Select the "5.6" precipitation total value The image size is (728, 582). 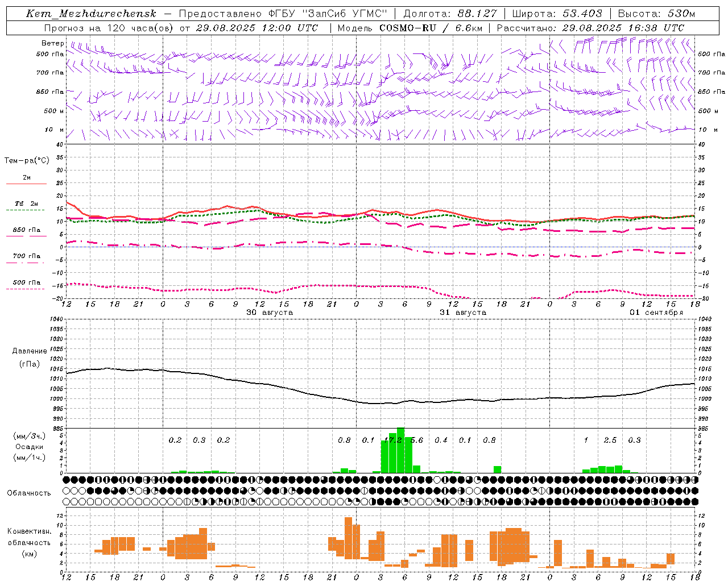point(417,440)
